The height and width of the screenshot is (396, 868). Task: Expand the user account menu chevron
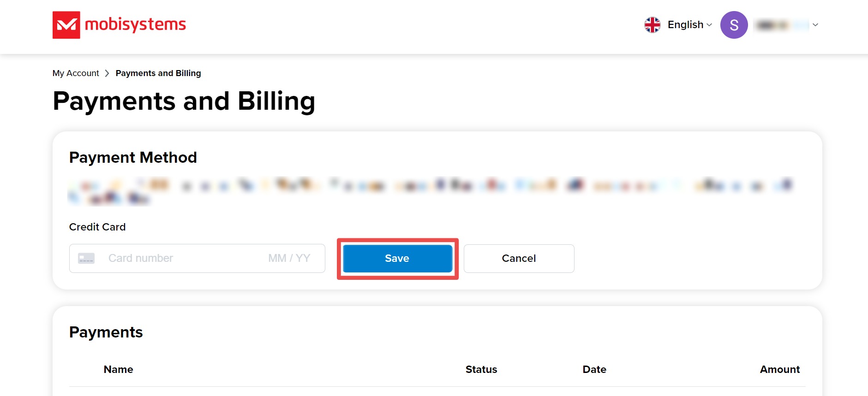click(815, 25)
